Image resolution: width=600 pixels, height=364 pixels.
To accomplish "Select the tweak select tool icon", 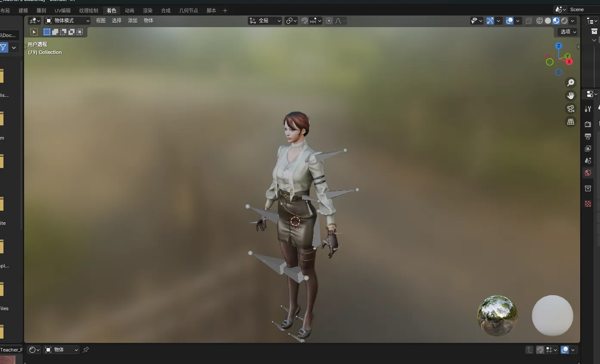I will pyautogui.click(x=34, y=32).
